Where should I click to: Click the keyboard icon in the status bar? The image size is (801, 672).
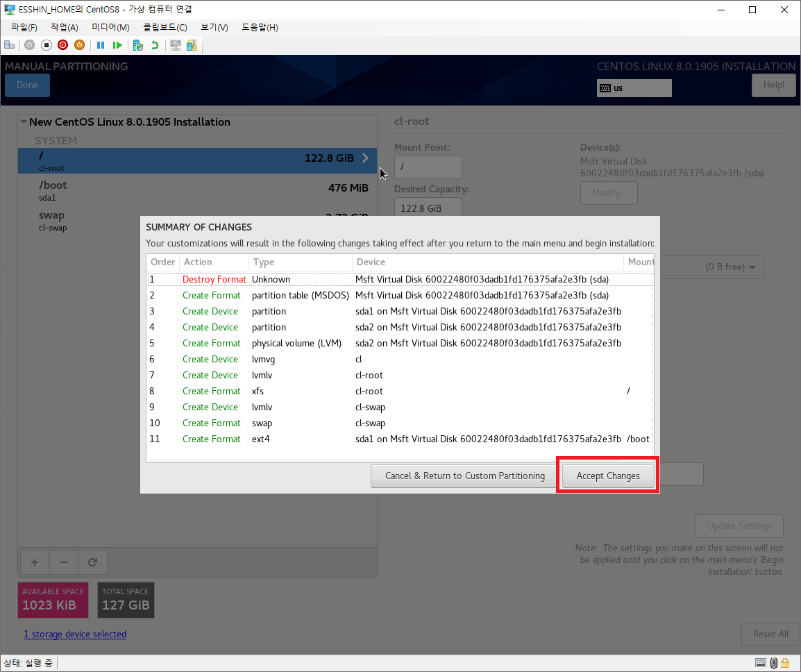click(761, 663)
